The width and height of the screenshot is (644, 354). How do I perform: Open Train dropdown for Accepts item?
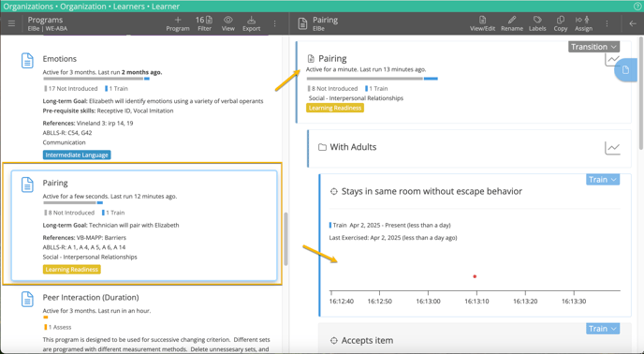603,329
